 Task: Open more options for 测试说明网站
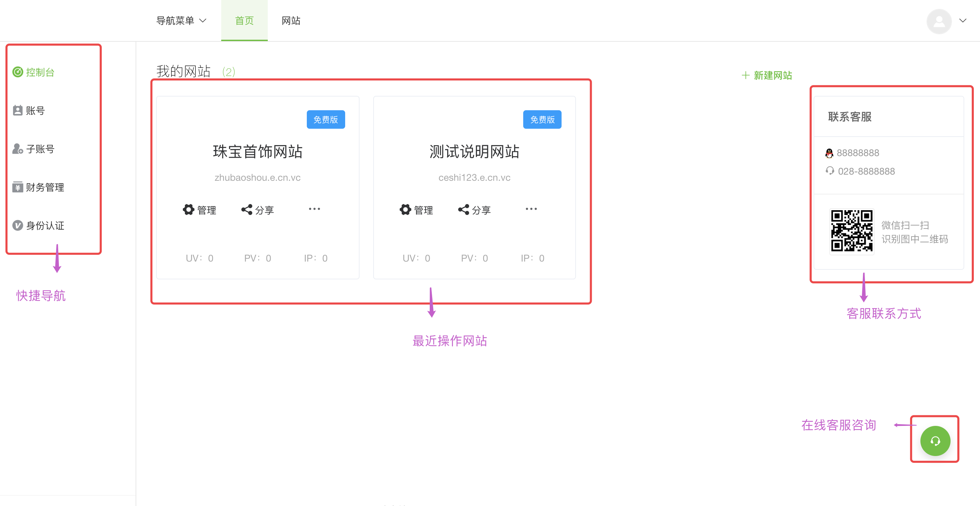coord(531,209)
